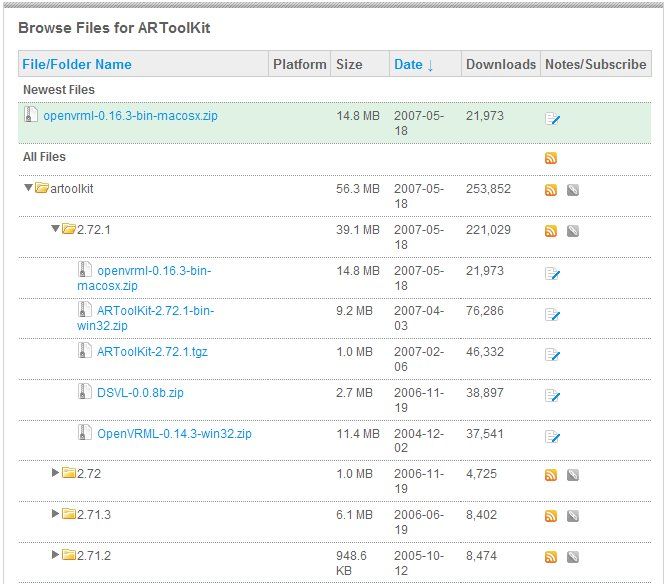Screen dimensions: 668x584
Task: Click the Platform column header
Action: pos(299,64)
